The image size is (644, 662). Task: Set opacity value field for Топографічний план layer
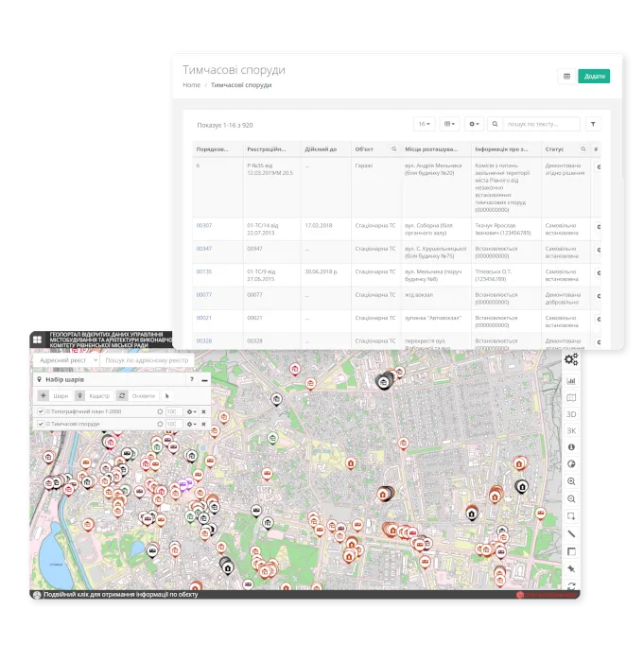[174, 411]
